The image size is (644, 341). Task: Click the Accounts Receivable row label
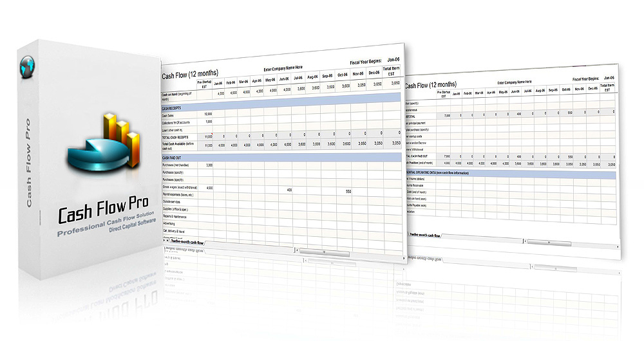414,185
